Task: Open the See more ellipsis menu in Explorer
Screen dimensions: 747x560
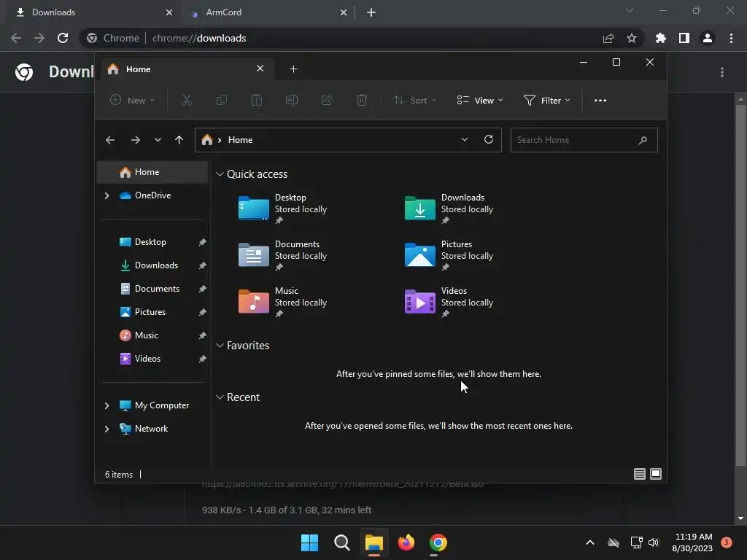Action: [600, 101]
